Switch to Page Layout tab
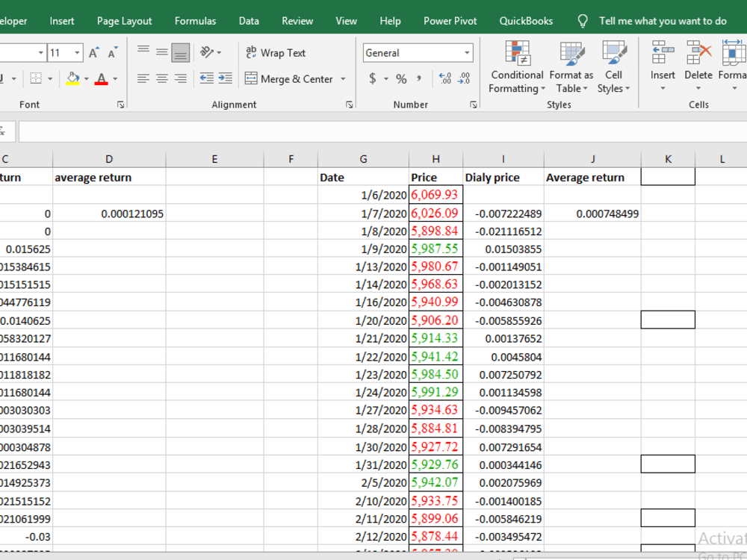This screenshot has height=560, width=747. coord(124,21)
